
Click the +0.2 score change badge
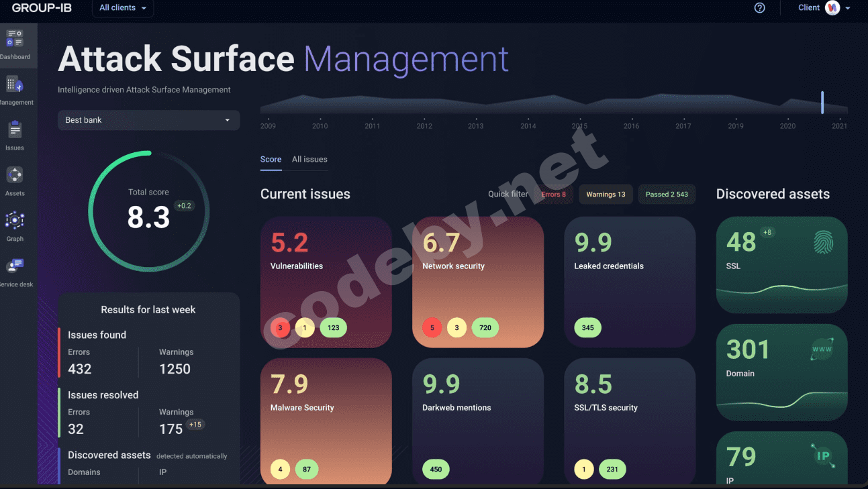184,206
